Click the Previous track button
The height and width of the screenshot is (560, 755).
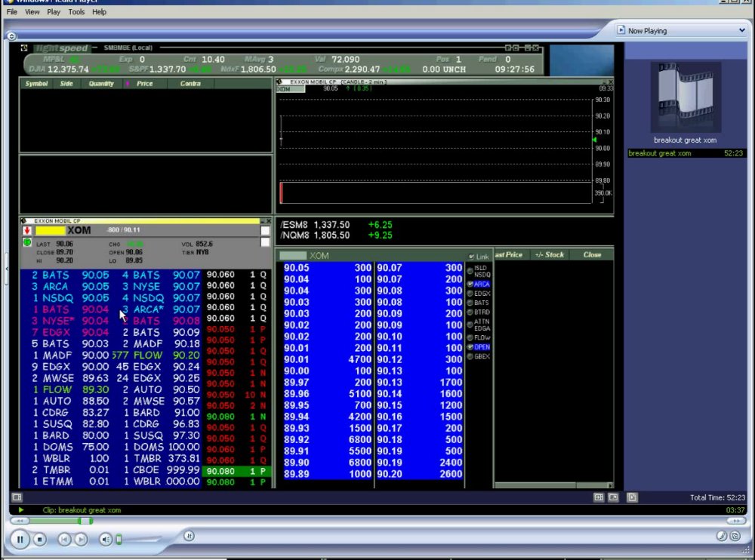64,540
